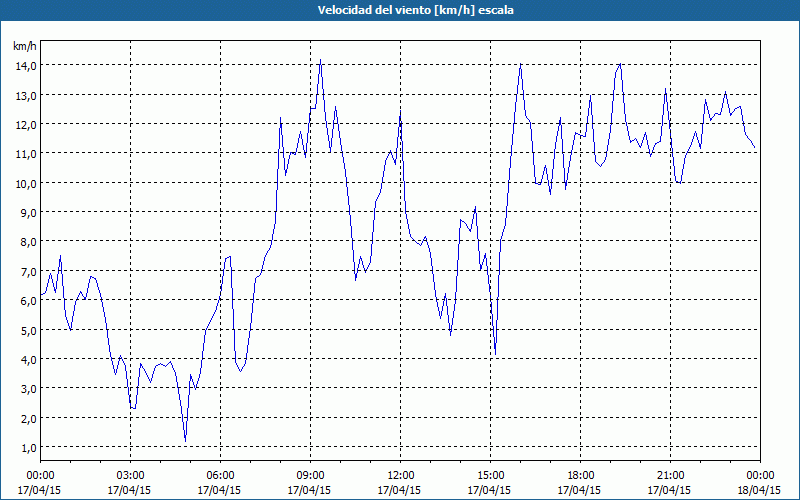Pick the '6,0' y-axis label

click(28, 301)
